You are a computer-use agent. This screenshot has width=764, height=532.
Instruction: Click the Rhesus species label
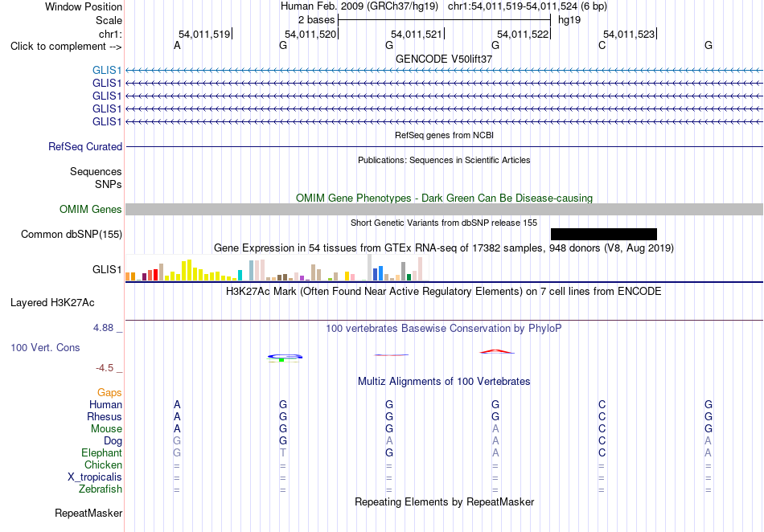[x=105, y=416]
